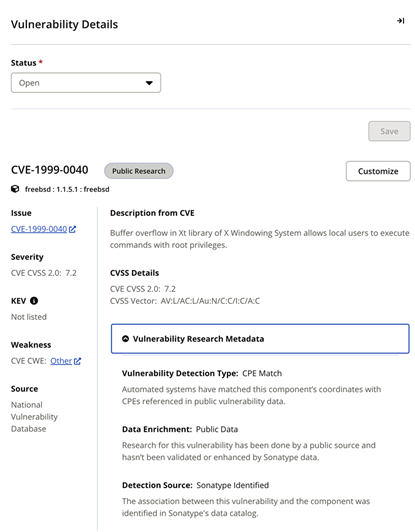Click the KEV info icon
The width and height of the screenshot is (415, 532).
coord(34,301)
